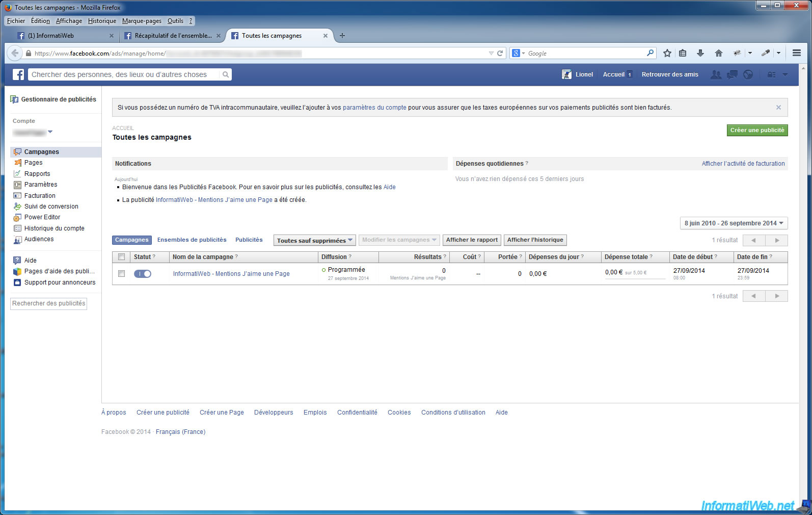
Task: Click Retrouver des amis link
Action: (670, 74)
